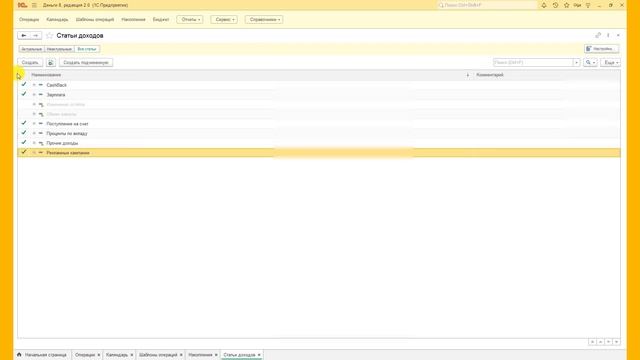Screen dimensions: 640x360
Task: Expand the Зарплата tree row
Action: (x=34, y=95)
